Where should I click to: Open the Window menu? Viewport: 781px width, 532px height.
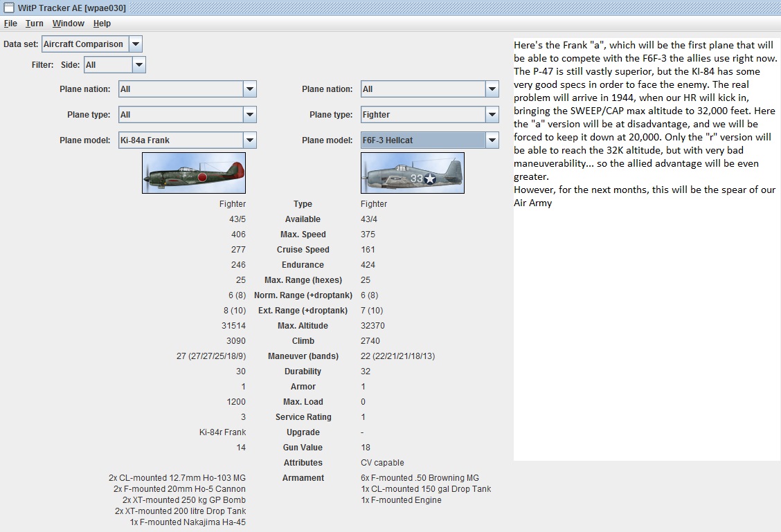coord(69,24)
